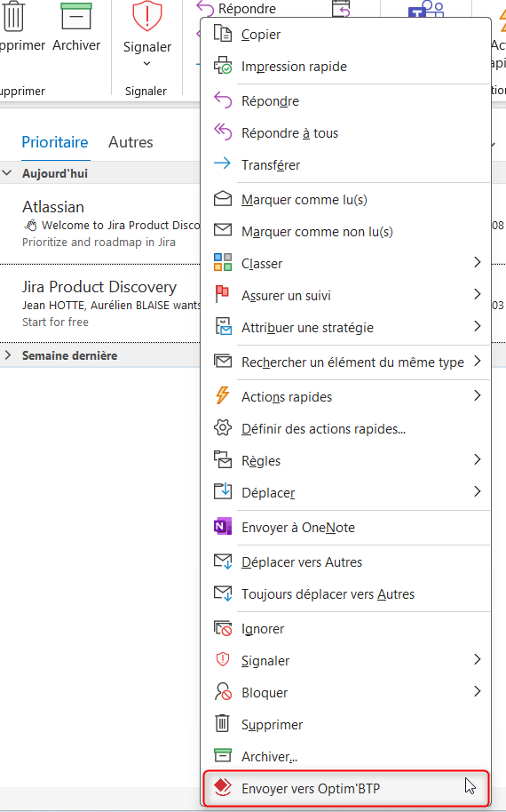Click the Supprimer trash icon in context menu
The width and height of the screenshot is (506, 812).
(x=222, y=723)
